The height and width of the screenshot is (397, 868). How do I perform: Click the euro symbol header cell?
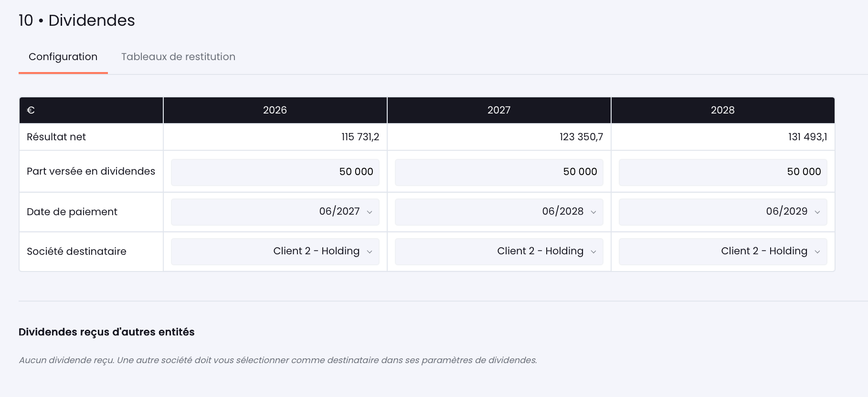[91, 110]
